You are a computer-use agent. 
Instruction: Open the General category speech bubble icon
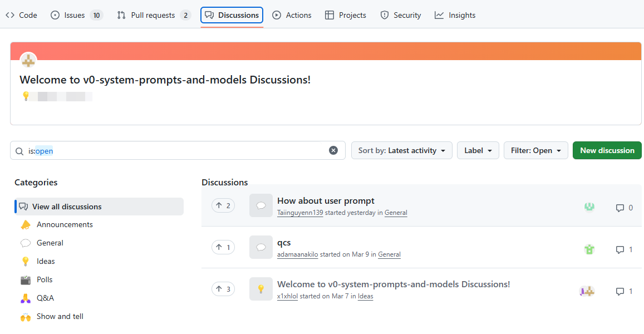(x=25, y=243)
